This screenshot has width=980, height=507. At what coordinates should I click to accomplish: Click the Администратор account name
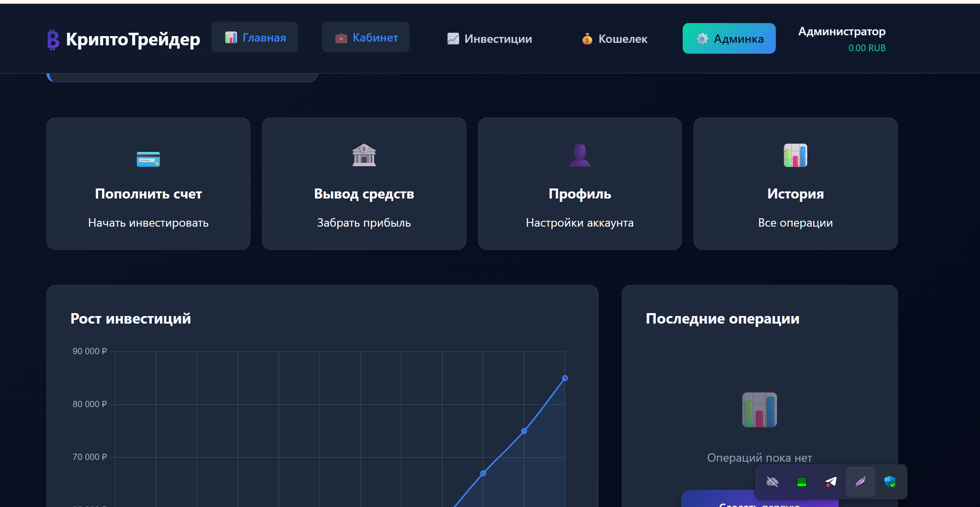pyautogui.click(x=842, y=31)
